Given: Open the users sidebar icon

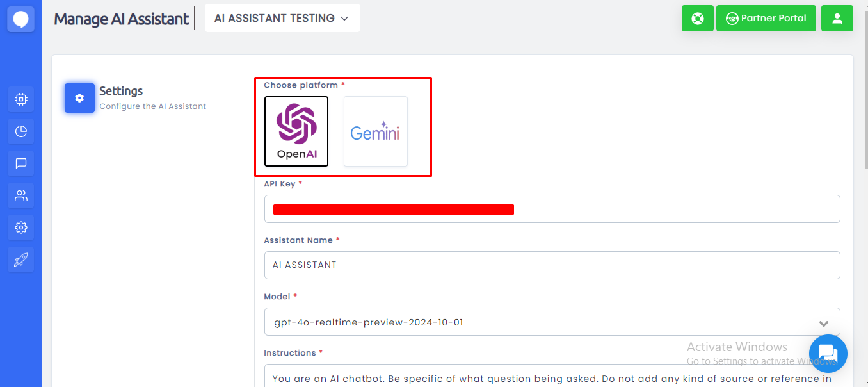Looking at the screenshot, I should (x=21, y=195).
